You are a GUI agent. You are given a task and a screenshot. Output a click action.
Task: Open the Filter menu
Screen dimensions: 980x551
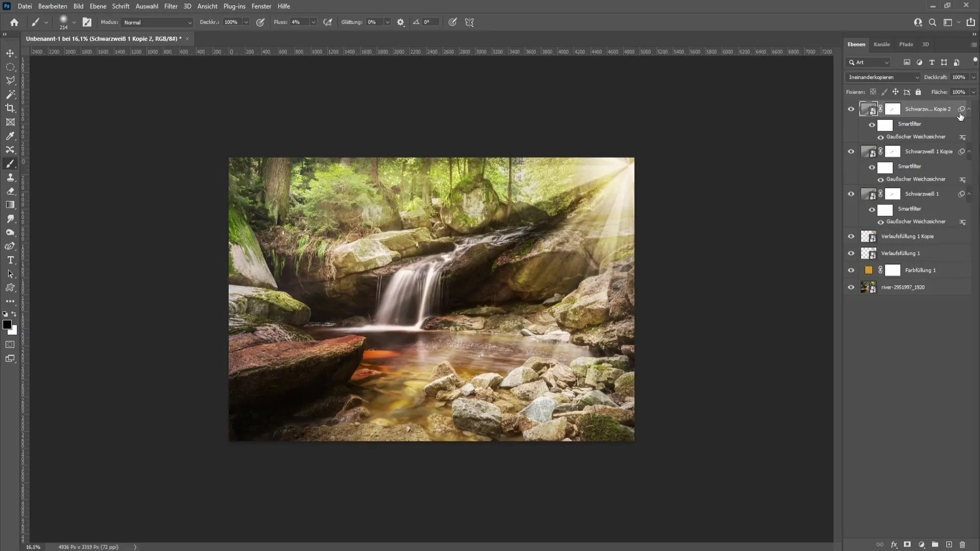(171, 6)
